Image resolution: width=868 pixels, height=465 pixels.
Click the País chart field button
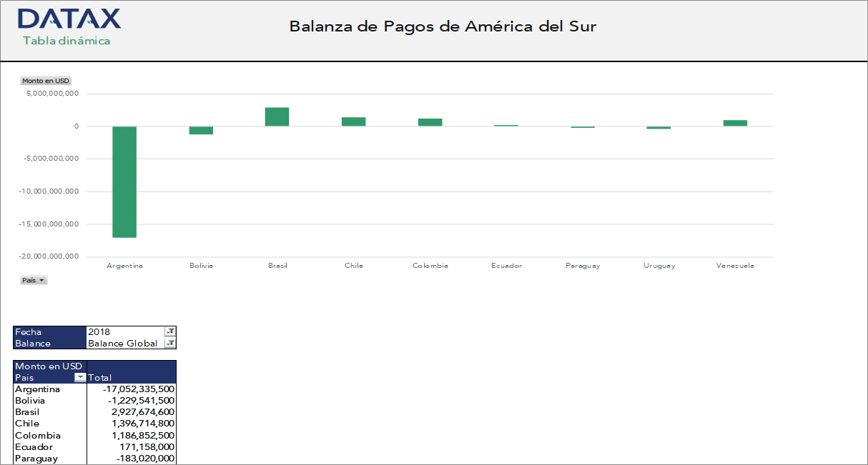coord(33,280)
